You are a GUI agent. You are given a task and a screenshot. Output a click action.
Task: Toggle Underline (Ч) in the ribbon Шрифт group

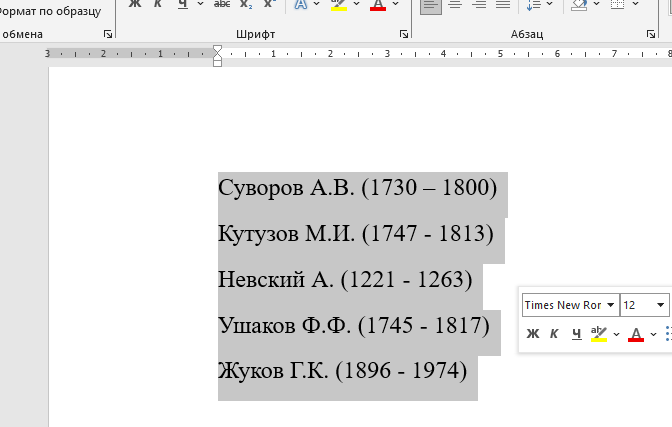(183, 3)
